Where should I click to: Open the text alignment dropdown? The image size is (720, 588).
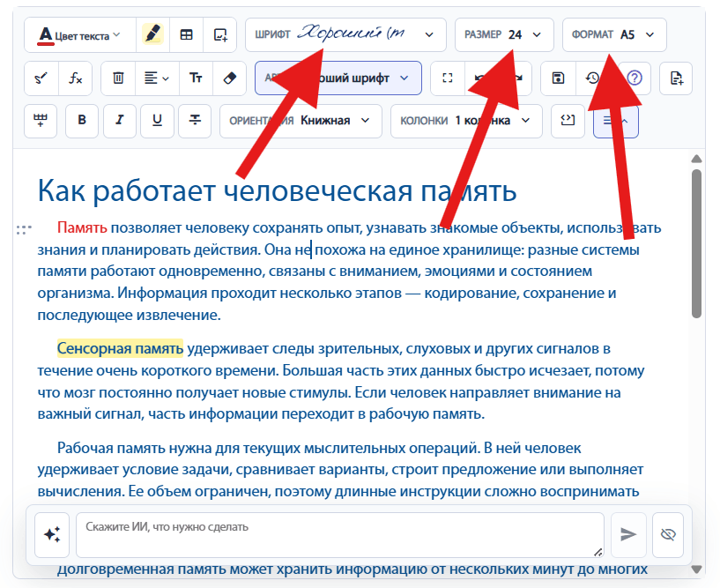coord(157,78)
